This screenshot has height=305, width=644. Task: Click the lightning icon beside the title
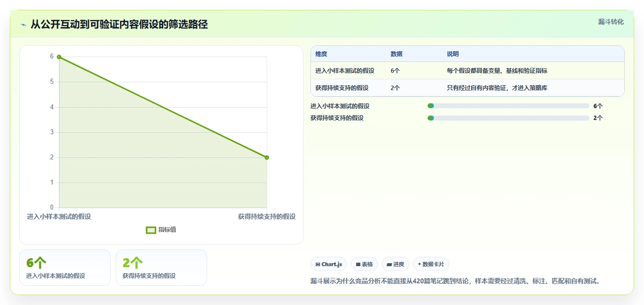(x=23, y=25)
